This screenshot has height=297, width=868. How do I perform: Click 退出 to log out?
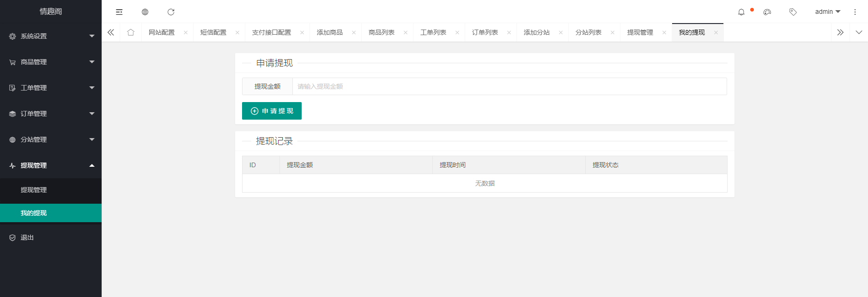[x=51, y=237]
